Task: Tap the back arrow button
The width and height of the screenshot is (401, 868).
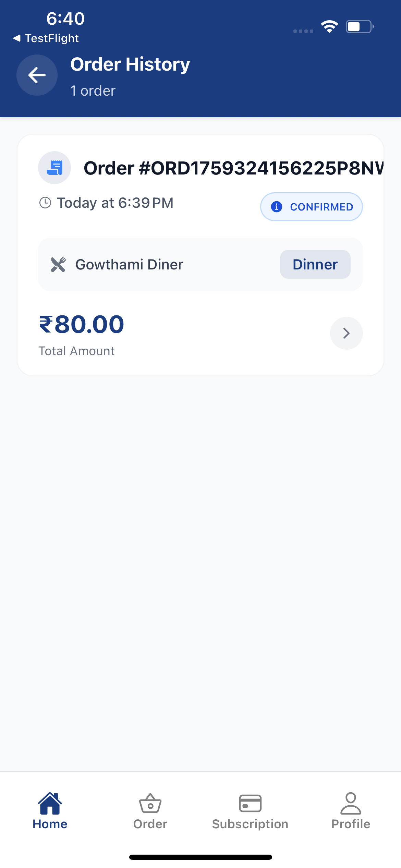Action: [37, 75]
